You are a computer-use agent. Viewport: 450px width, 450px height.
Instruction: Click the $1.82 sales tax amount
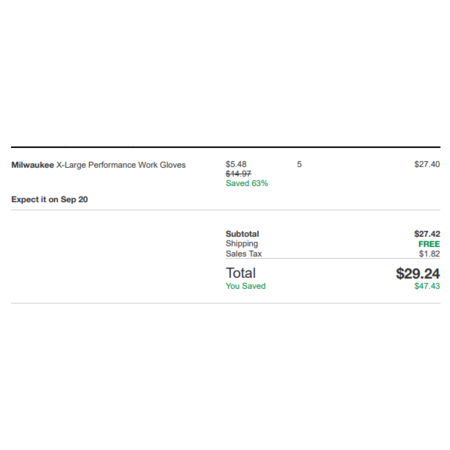tap(429, 254)
